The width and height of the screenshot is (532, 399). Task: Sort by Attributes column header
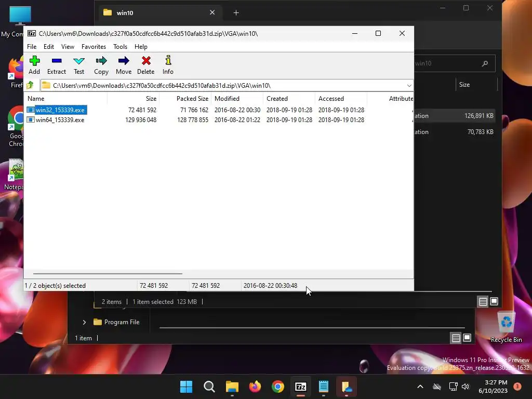[391, 98]
